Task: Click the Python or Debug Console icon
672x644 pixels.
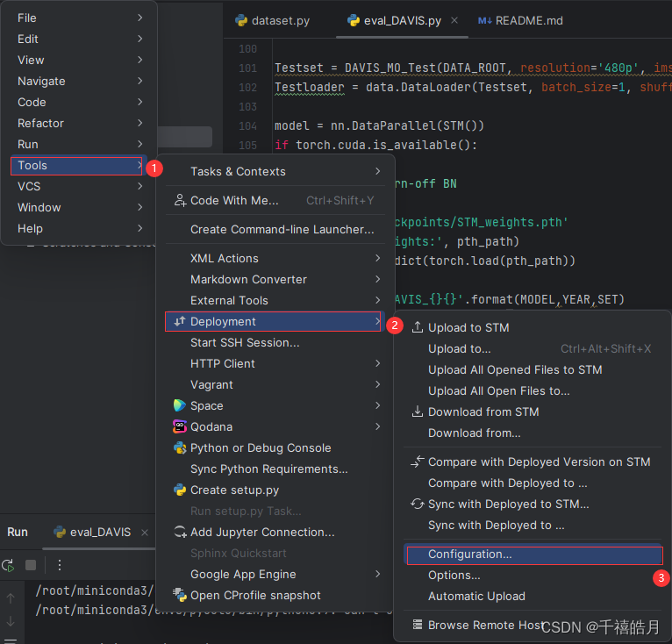Action: pos(180,447)
